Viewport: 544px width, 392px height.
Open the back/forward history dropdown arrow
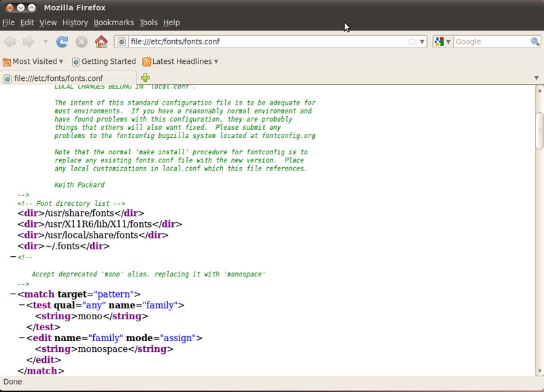[46, 42]
